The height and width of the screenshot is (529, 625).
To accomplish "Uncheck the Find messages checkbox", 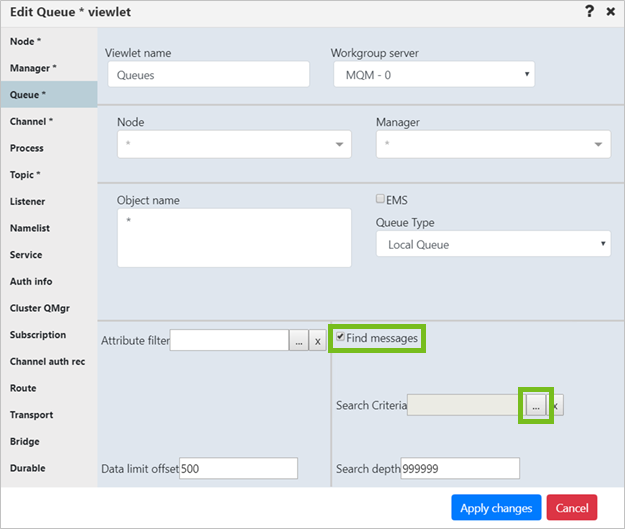I will (340, 336).
